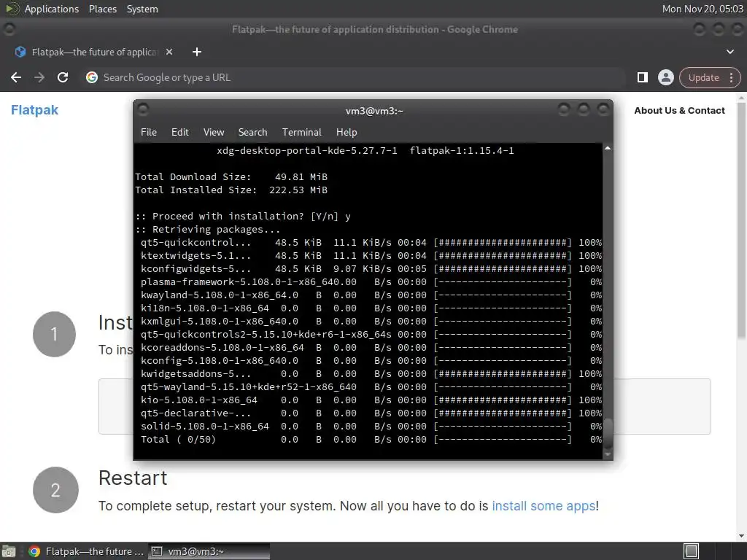Click the kwayland-5.108.0 download row
The image size is (747, 560).
coord(371,295)
